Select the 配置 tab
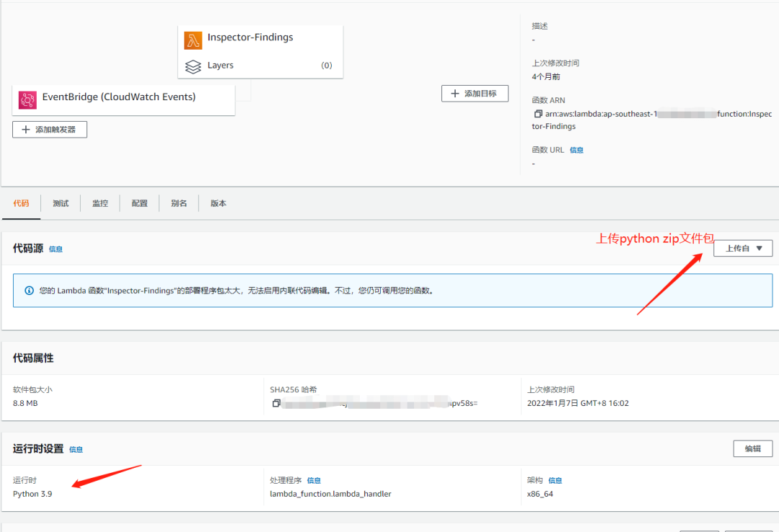 [140, 203]
